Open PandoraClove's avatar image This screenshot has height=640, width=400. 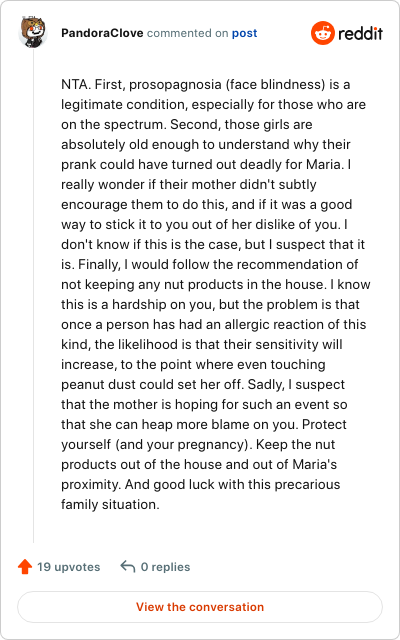point(33,33)
